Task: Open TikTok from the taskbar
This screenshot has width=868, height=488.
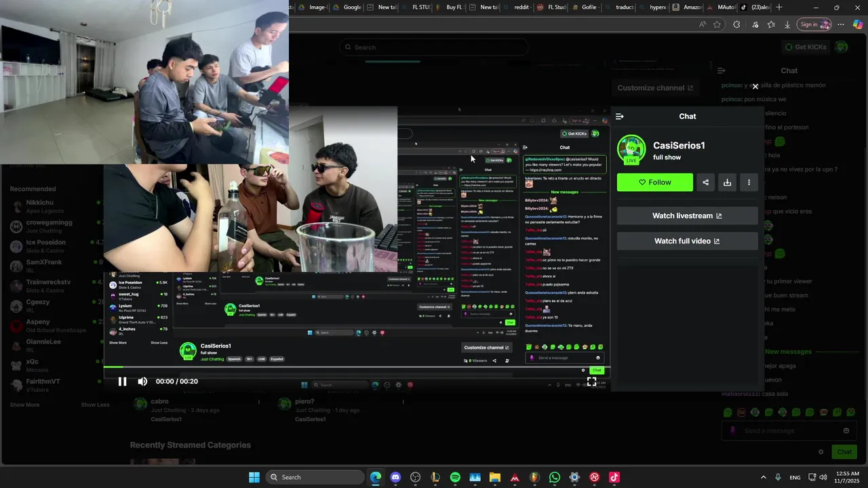Action: (x=614, y=477)
